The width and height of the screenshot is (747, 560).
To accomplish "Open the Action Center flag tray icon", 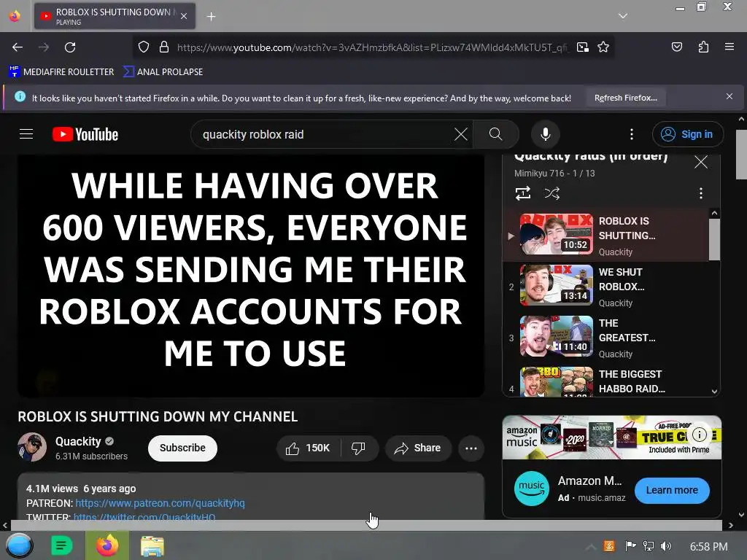I will [630, 546].
